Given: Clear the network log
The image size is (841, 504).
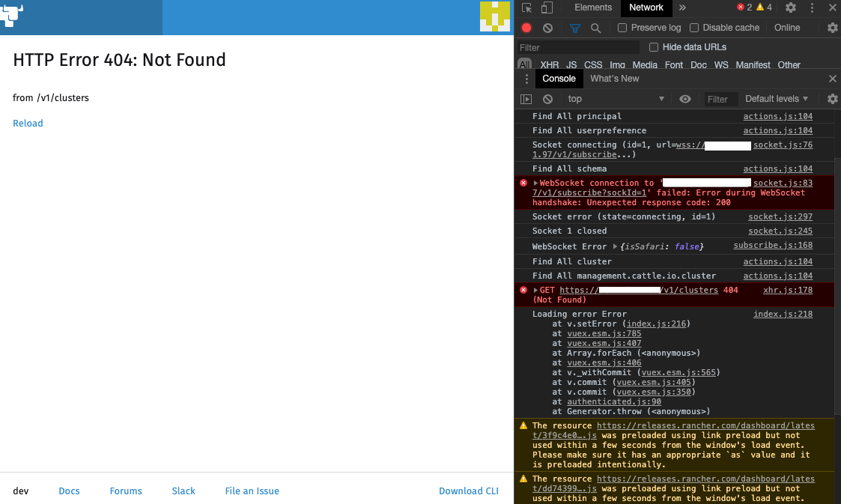Looking at the screenshot, I should (547, 28).
